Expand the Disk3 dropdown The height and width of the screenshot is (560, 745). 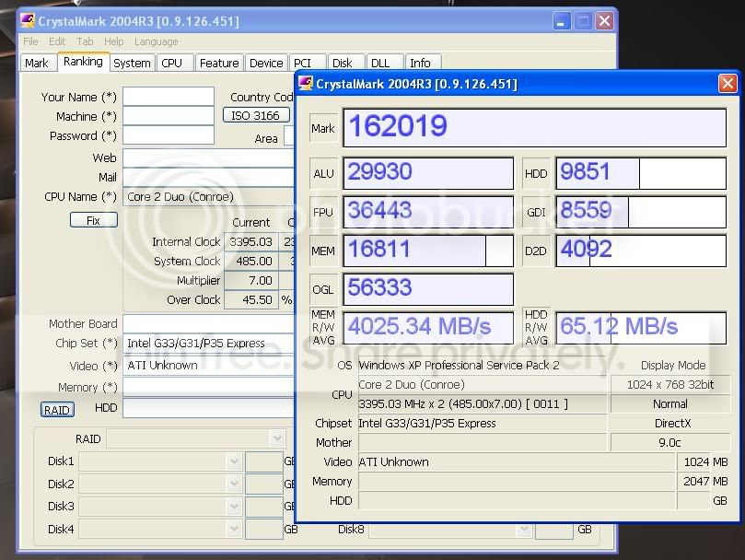coord(233,507)
